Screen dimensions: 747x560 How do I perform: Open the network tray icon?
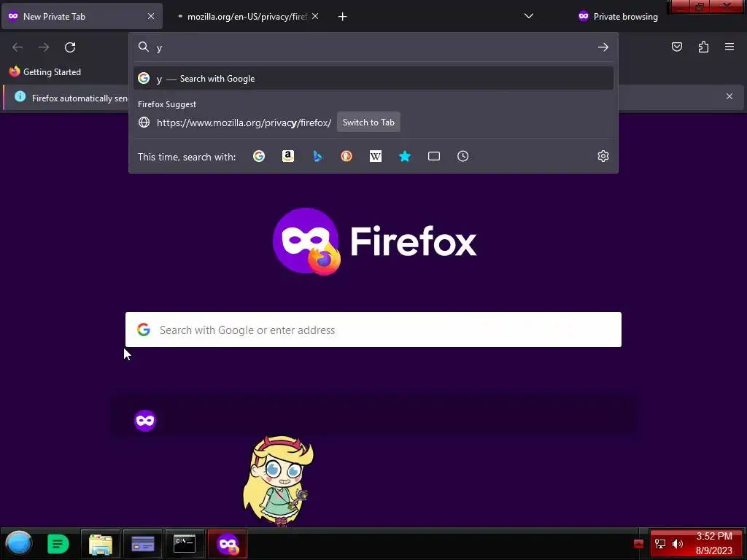659,544
